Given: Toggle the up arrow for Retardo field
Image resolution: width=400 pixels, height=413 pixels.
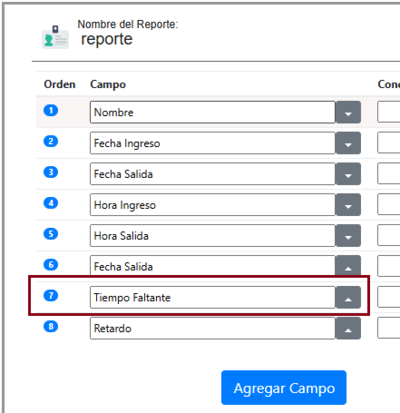Looking at the screenshot, I should [x=348, y=328].
